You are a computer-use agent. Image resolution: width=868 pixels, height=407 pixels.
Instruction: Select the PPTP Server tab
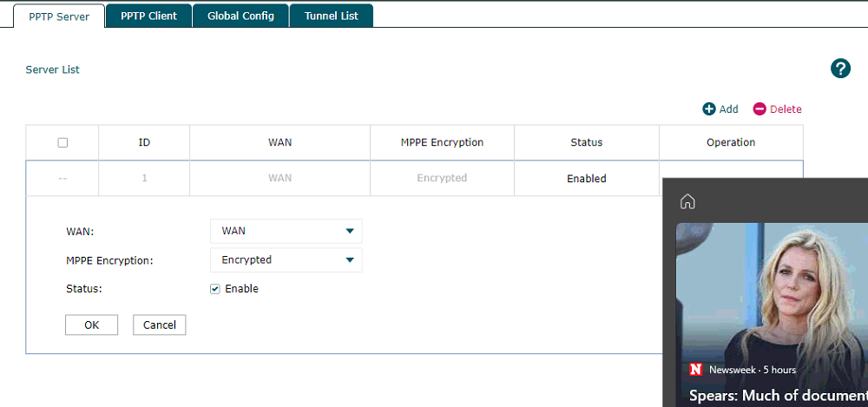(x=59, y=16)
